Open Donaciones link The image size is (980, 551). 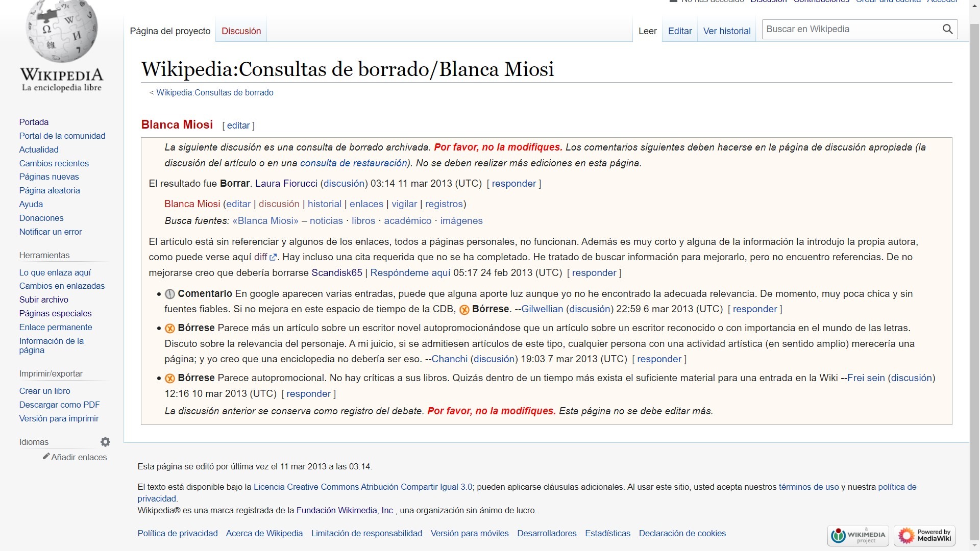click(41, 218)
